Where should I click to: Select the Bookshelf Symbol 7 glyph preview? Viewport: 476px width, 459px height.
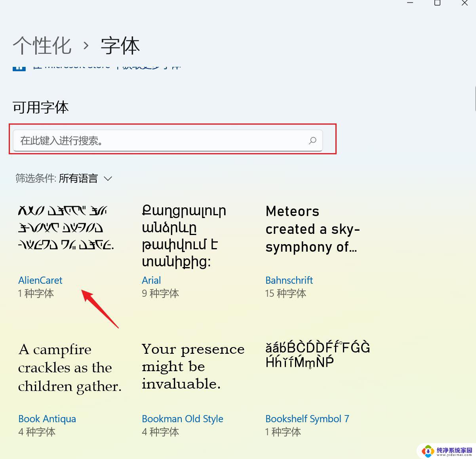pos(318,355)
